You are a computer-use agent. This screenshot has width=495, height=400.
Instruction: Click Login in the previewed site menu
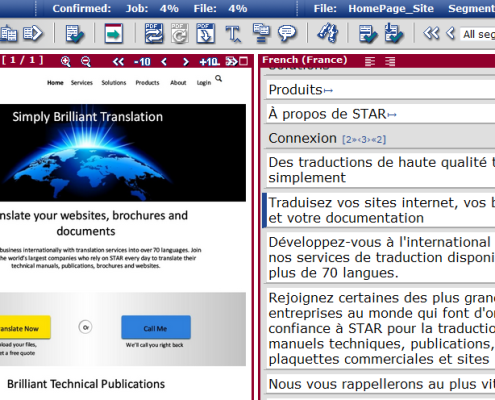pos(204,83)
